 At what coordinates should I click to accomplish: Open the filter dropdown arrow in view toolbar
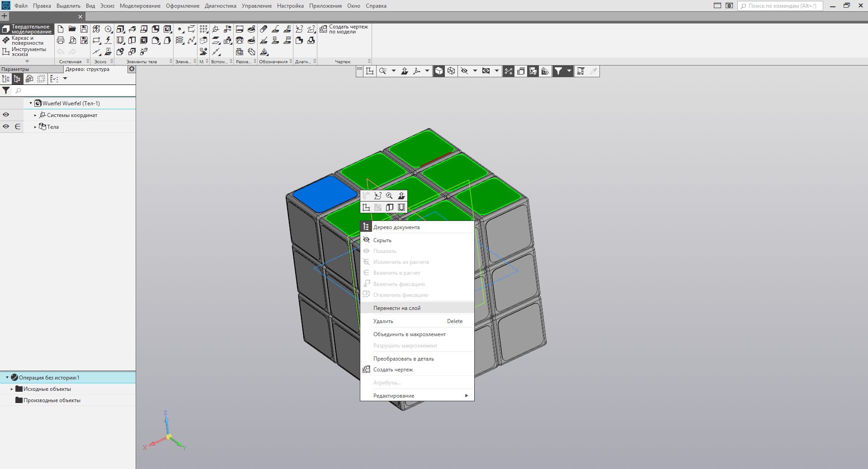click(569, 71)
